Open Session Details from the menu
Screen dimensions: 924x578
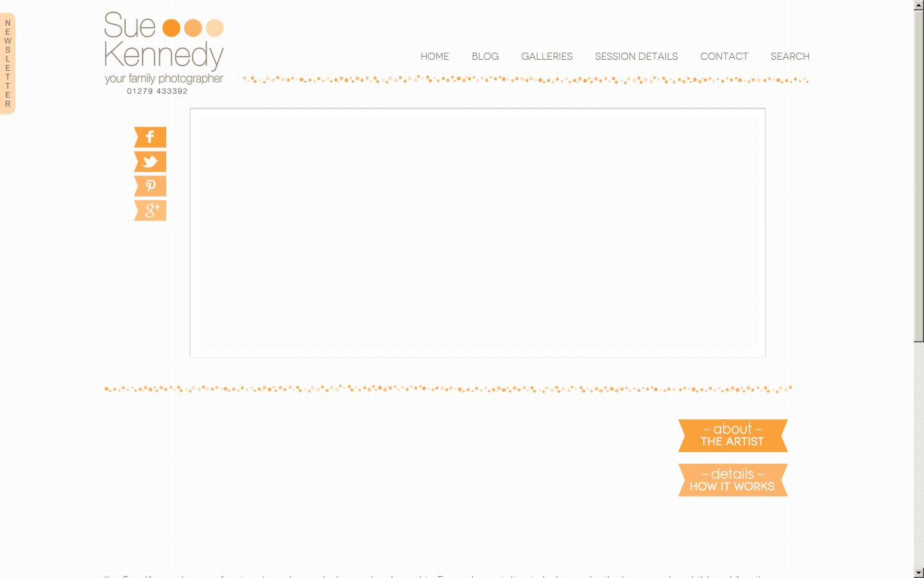(636, 57)
